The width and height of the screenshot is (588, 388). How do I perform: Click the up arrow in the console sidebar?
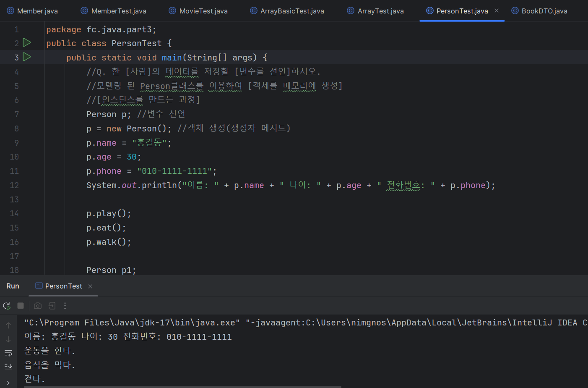8,325
